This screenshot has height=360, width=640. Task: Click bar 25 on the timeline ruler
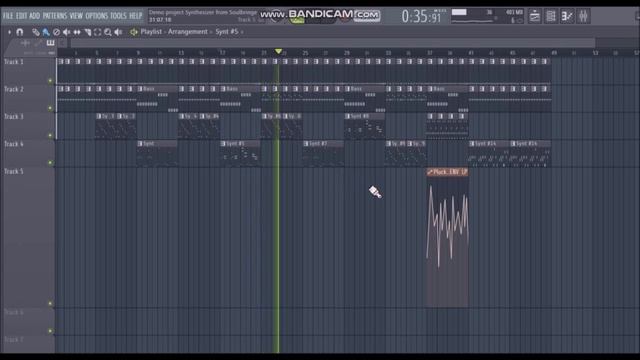tap(305, 53)
